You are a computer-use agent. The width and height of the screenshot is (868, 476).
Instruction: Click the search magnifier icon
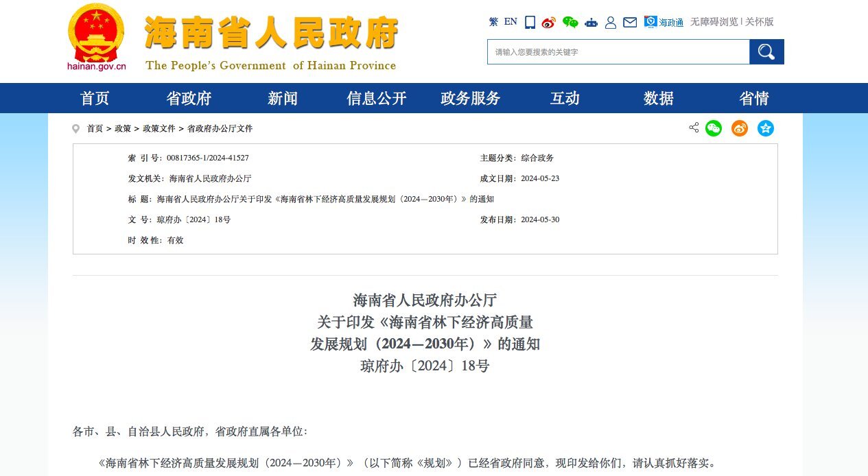766,51
